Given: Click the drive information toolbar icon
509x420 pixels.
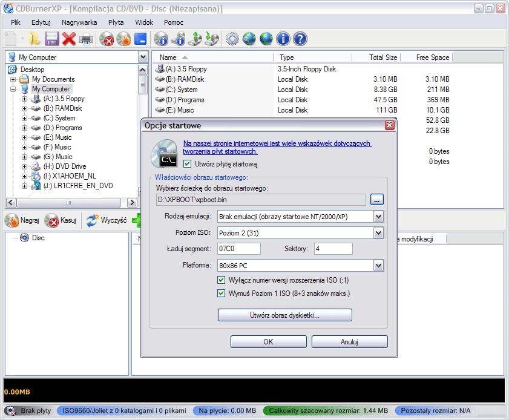Looking at the screenshot, I should click(178, 39).
